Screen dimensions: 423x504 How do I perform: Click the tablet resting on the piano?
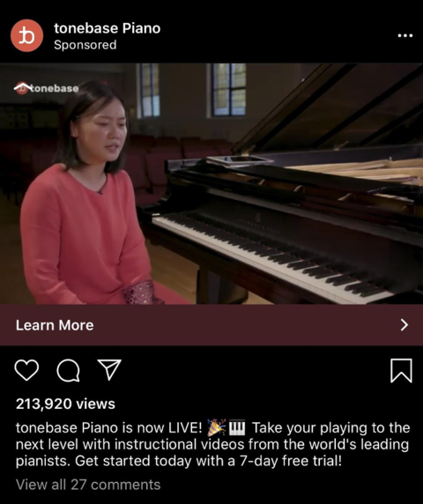click(239, 160)
